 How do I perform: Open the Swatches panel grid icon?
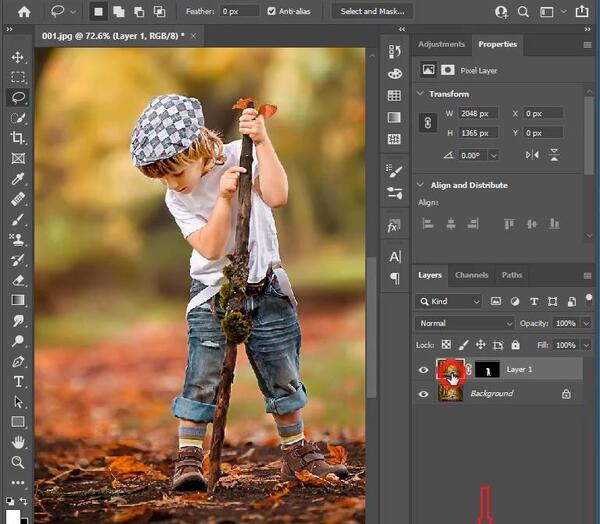[x=394, y=95]
